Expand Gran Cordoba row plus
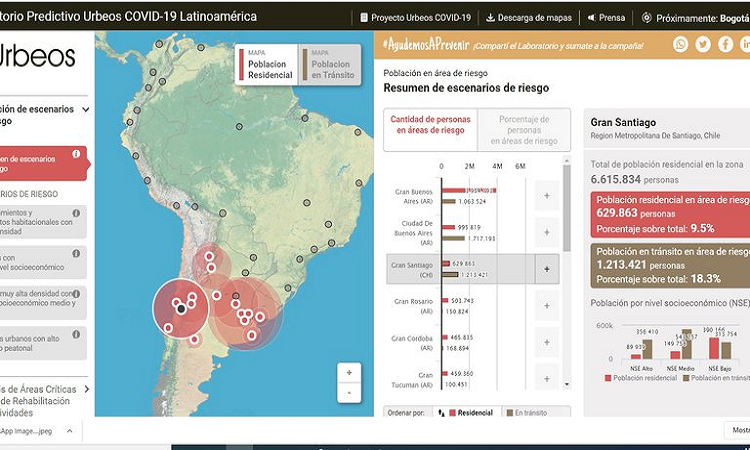The width and height of the screenshot is (750, 450). click(x=547, y=342)
